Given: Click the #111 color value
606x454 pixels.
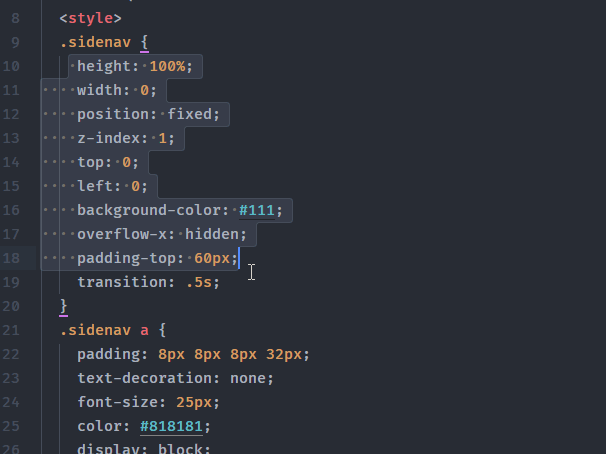Looking at the screenshot, I should point(260,210).
